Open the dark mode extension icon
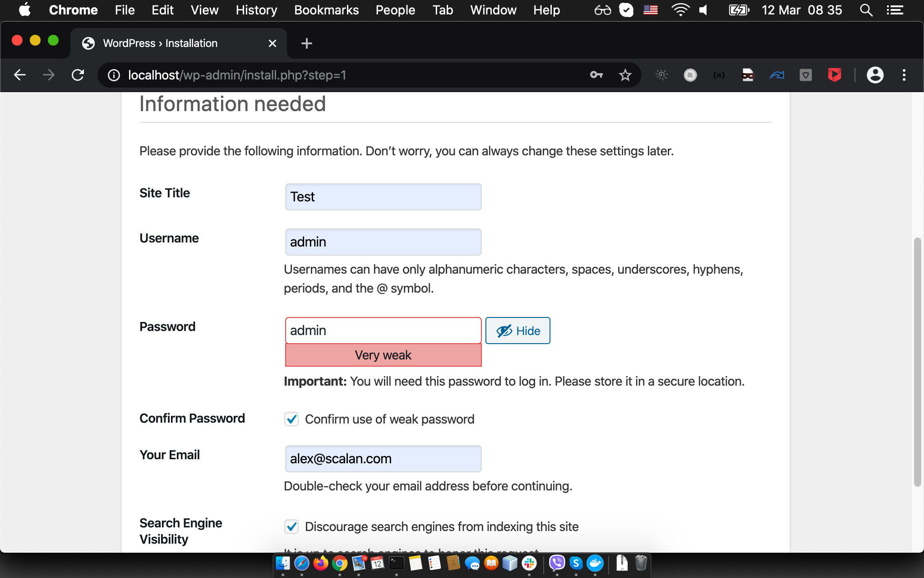The width and height of the screenshot is (924, 578). tap(661, 75)
